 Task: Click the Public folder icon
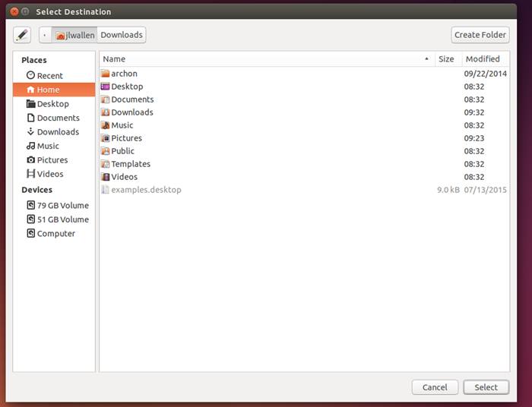point(105,151)
